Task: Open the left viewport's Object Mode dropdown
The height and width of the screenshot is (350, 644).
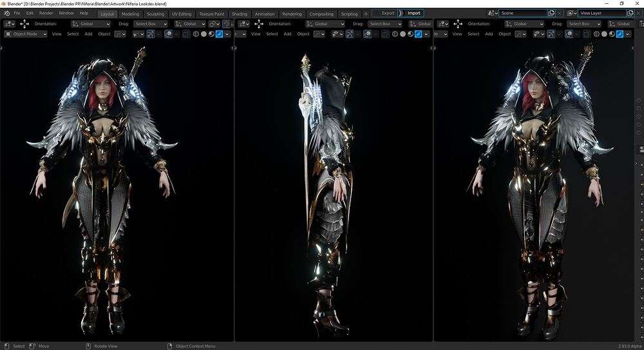Action: click(x=26, y=34)
